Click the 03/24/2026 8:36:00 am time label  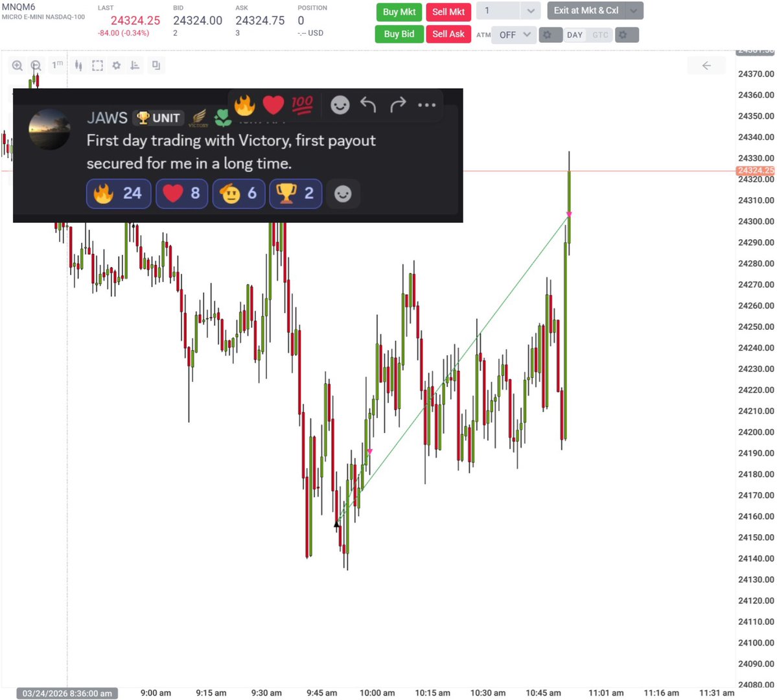(67, 693)
